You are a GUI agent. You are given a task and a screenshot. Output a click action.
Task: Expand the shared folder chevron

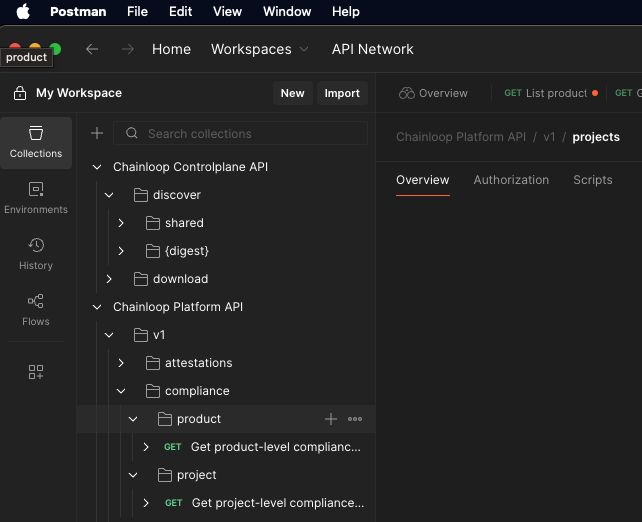(x=121, y=223)
